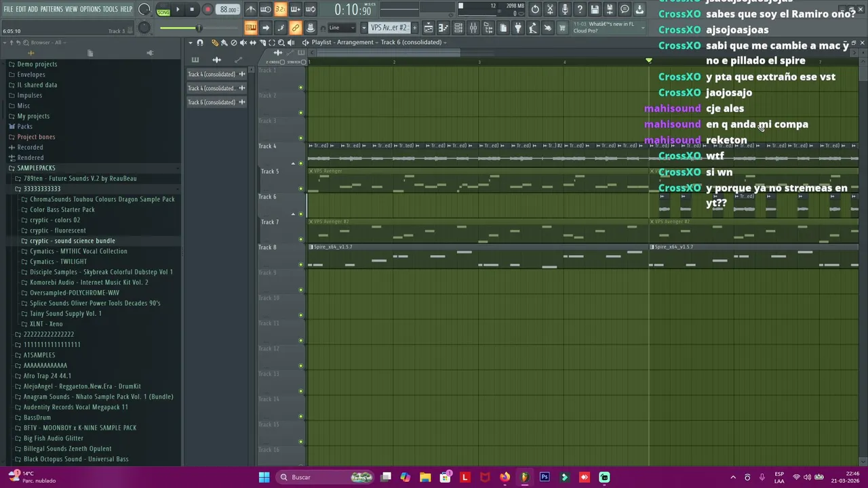
Task: Open the Playlist view icon
Action: [429, 28]
